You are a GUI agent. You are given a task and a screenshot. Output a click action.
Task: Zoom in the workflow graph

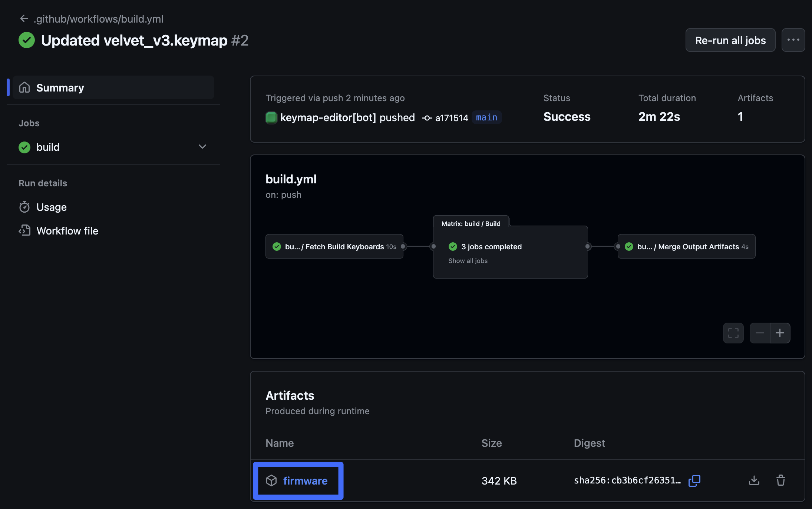point(780,333)
